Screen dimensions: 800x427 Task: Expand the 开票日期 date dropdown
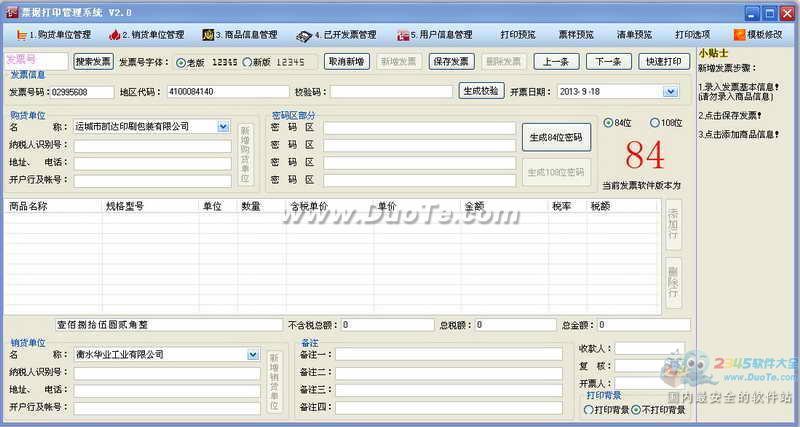670,92
